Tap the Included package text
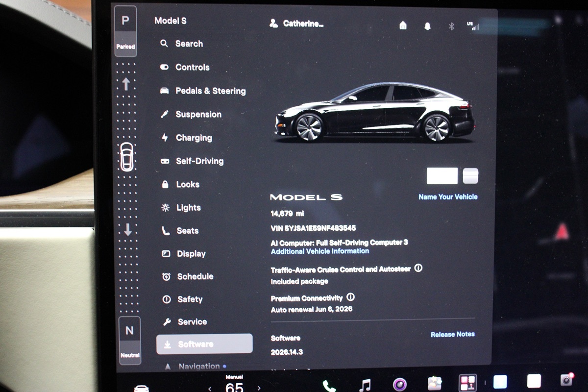588x392 pixels. [299, 282]
